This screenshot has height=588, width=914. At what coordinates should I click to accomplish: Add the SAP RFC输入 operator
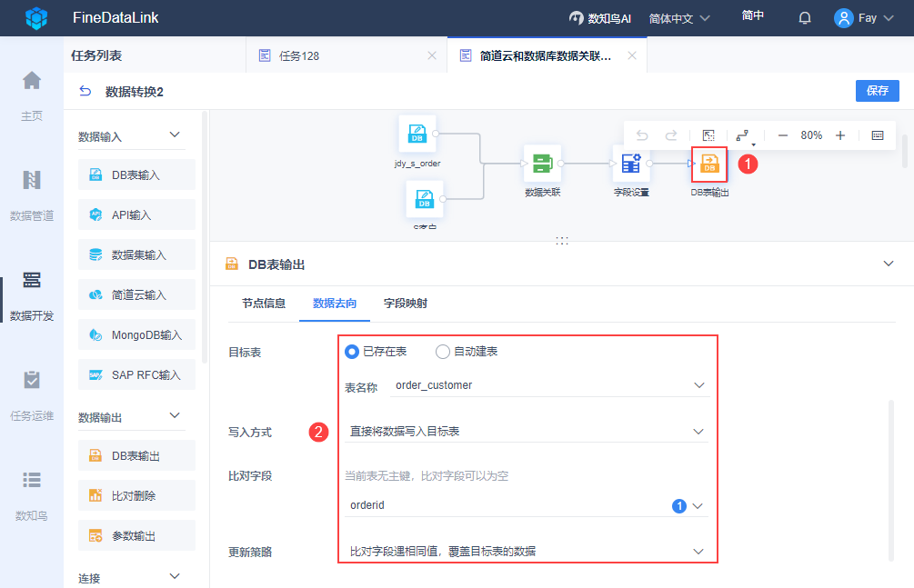136,374
